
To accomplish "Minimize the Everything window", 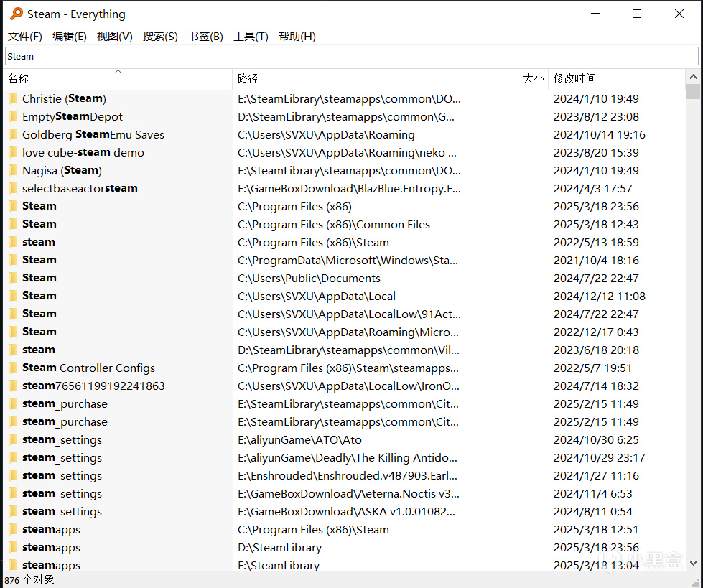I will [595, 14].
